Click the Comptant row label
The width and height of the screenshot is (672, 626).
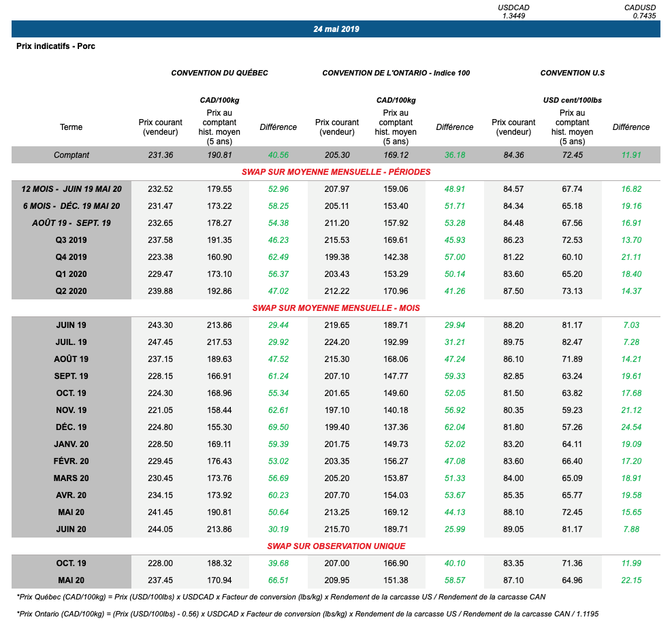pyautogui.click(x=71, y=155)
